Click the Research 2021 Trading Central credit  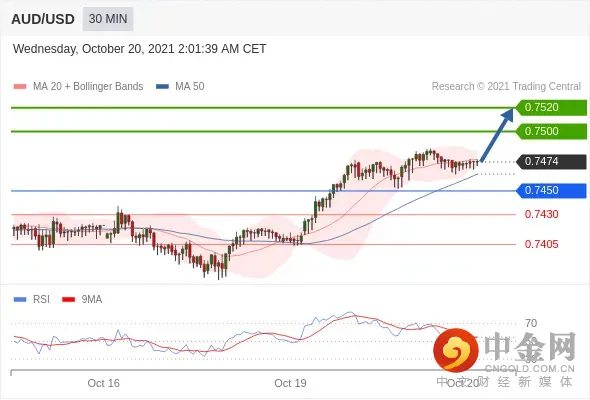(506, 87)
